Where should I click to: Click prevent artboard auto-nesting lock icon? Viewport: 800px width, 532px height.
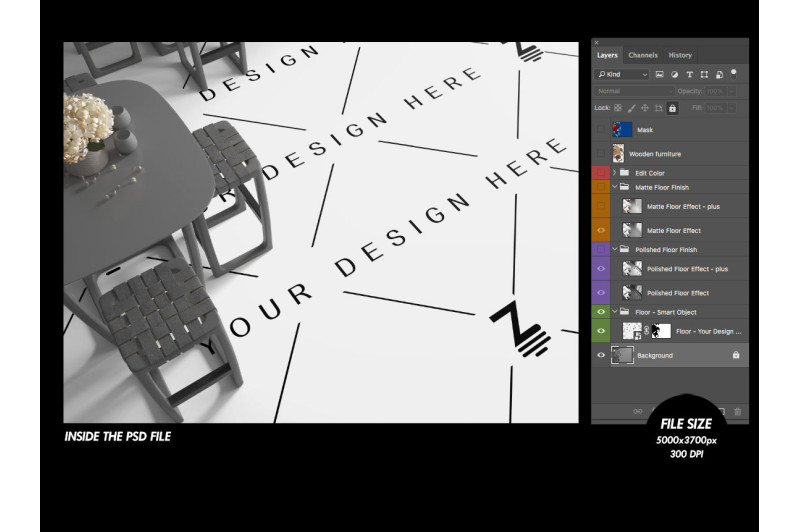click(659, 108)
